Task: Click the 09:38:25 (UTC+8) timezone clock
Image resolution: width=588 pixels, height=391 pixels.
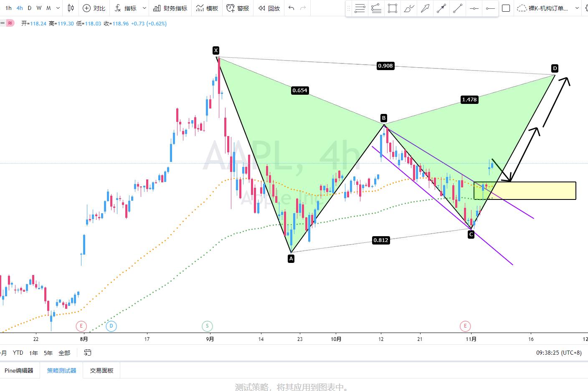Action: 559,353
